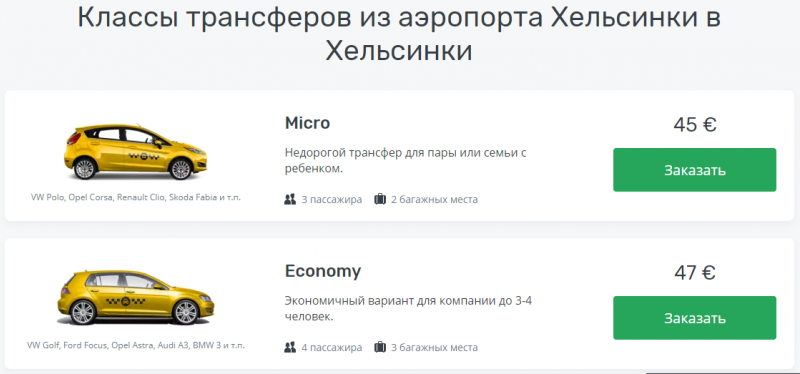This screenshot has width=800, height=374.
Task: Click the VW Golf, Ford Focus models caption
Action: point(136,345)
